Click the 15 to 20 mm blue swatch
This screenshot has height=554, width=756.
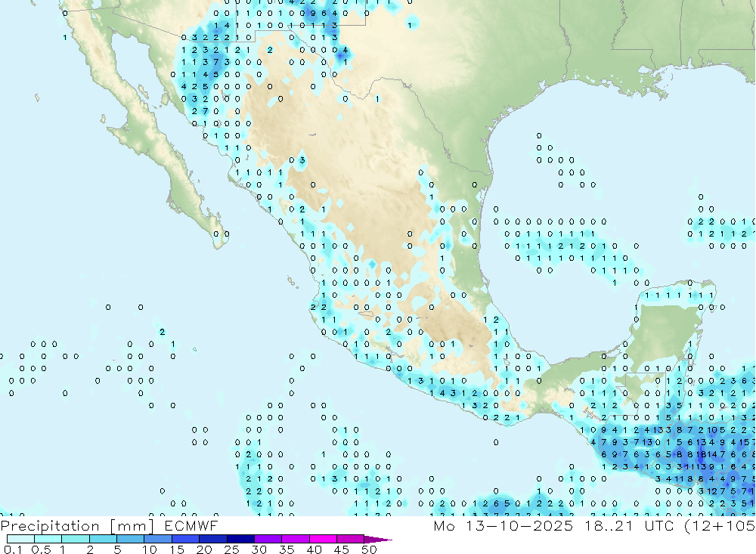(x=186, y=539)
